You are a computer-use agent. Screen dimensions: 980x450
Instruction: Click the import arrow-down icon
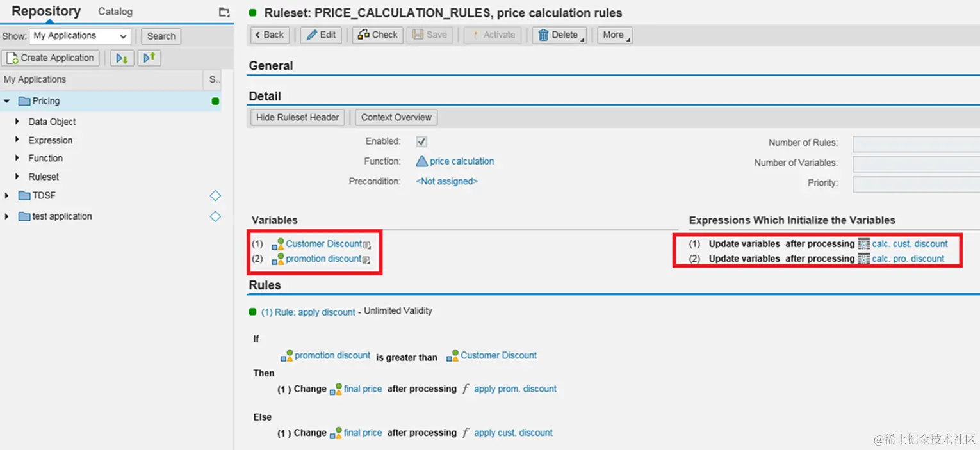pos(122,58)
